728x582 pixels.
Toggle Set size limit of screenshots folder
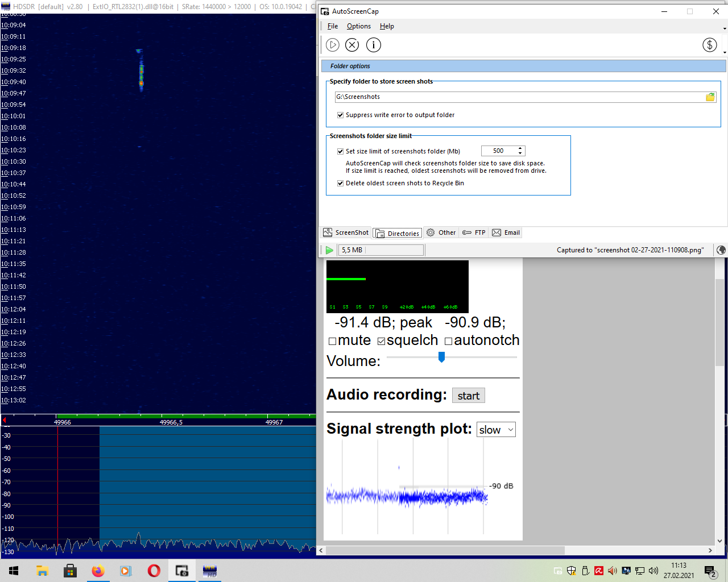(340, 151)
